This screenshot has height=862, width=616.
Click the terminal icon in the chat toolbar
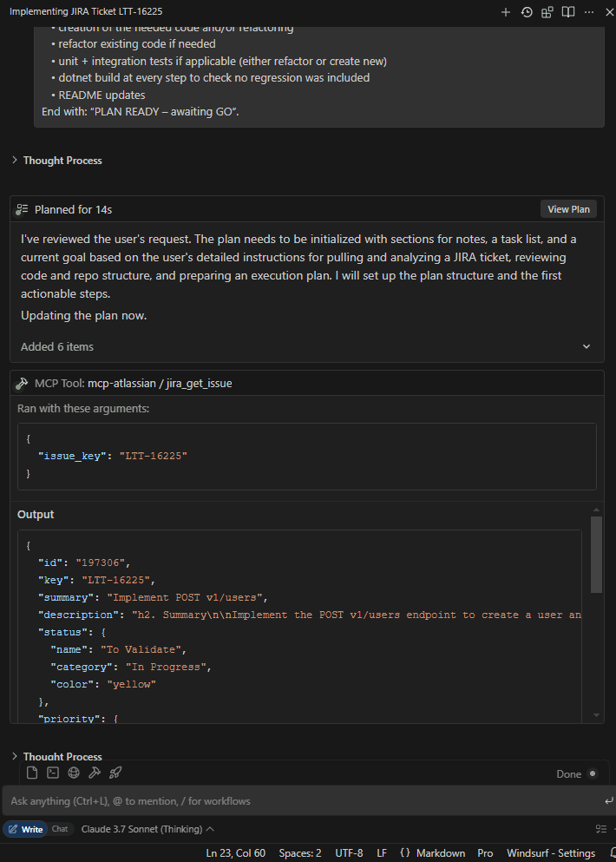click(x=53, y=773)
